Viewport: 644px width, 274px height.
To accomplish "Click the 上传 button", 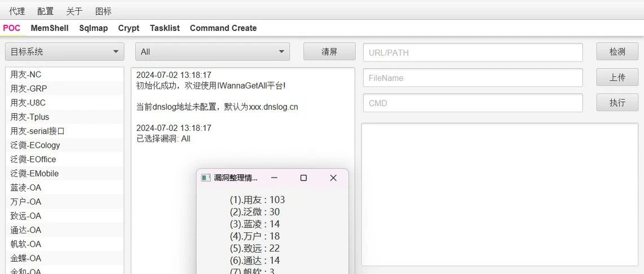I will tap(617, 77).
